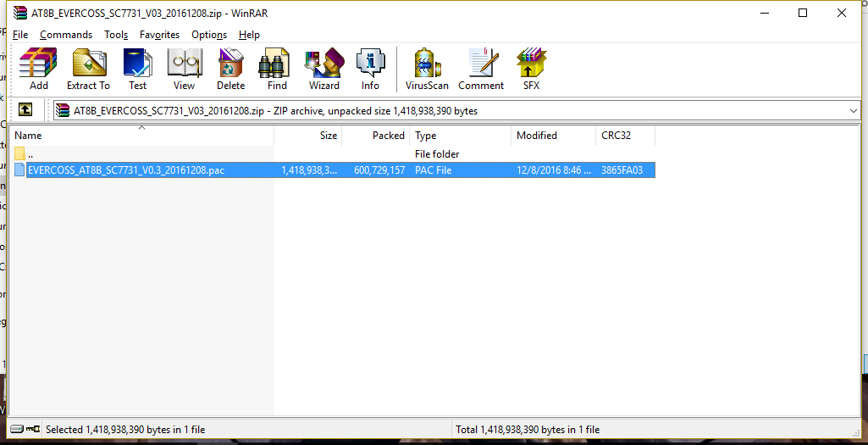Viewport: 868px width, 445px height.
Task: Click the drive and key status icon
Action: [x=25, y=429]
